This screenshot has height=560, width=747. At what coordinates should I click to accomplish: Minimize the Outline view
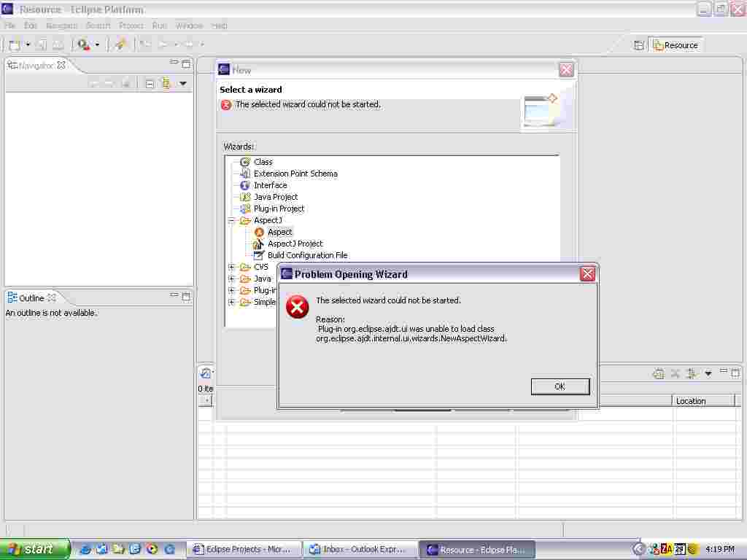(x=174, y=295)
